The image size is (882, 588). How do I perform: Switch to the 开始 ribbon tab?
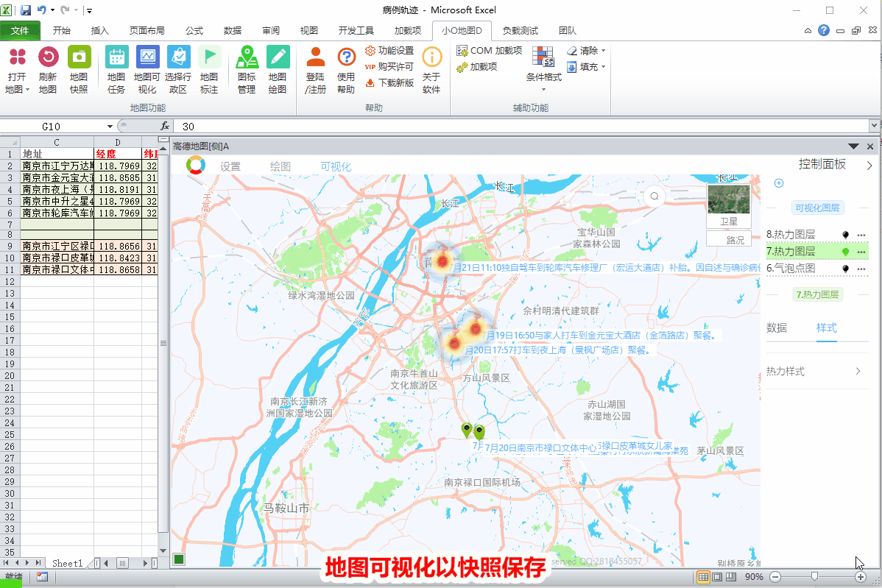(x=61, y=30)
